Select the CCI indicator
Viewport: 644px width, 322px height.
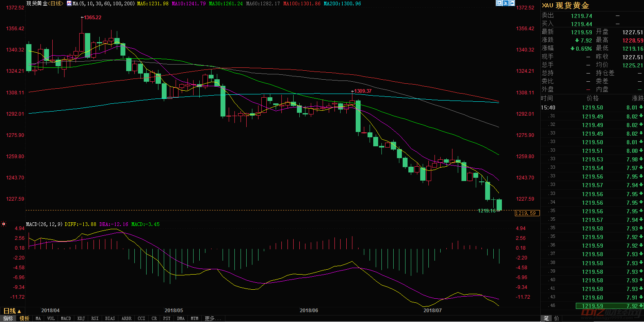tap(141, 318)
